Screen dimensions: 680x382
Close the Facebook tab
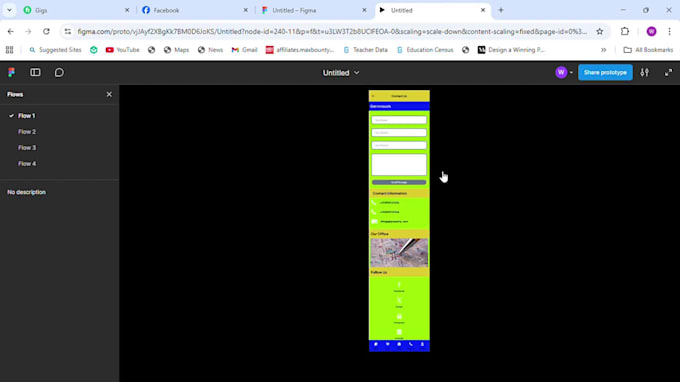(245, 10)
